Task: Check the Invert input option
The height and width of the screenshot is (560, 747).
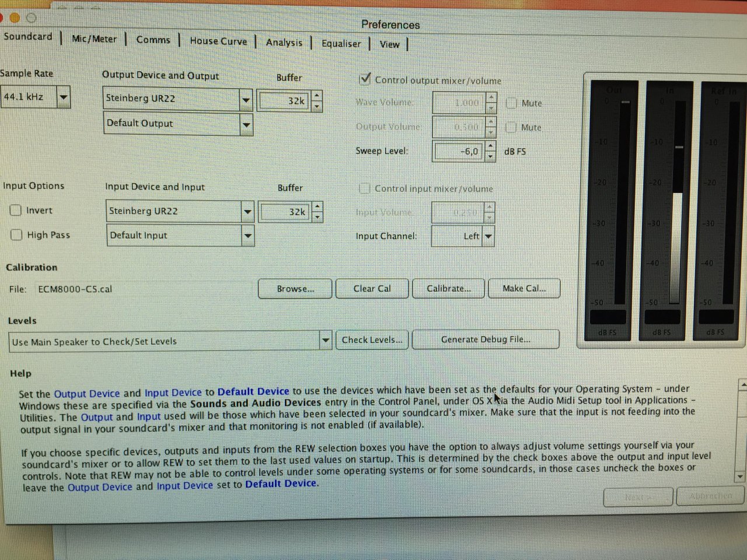Action: (x=16, y=210)
